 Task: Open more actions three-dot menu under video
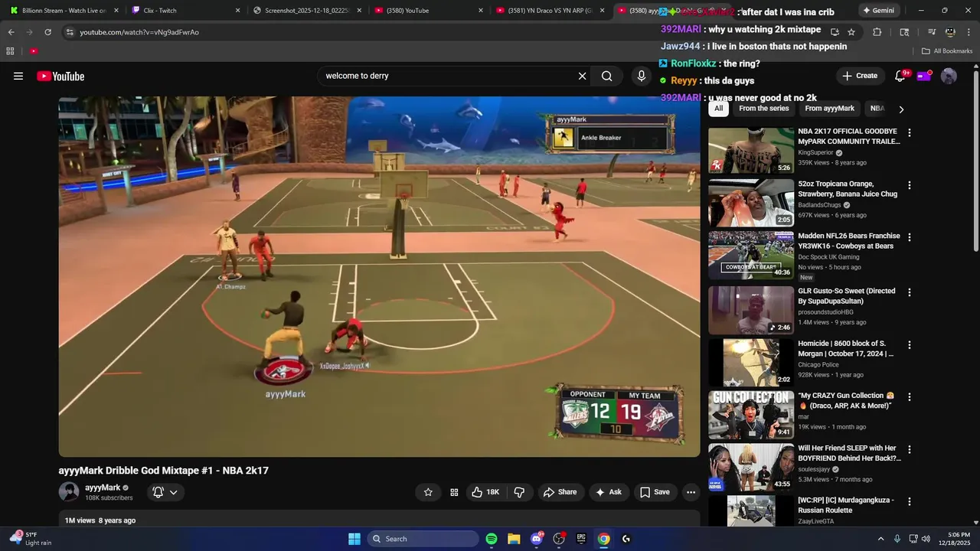[x=691, y=492]
